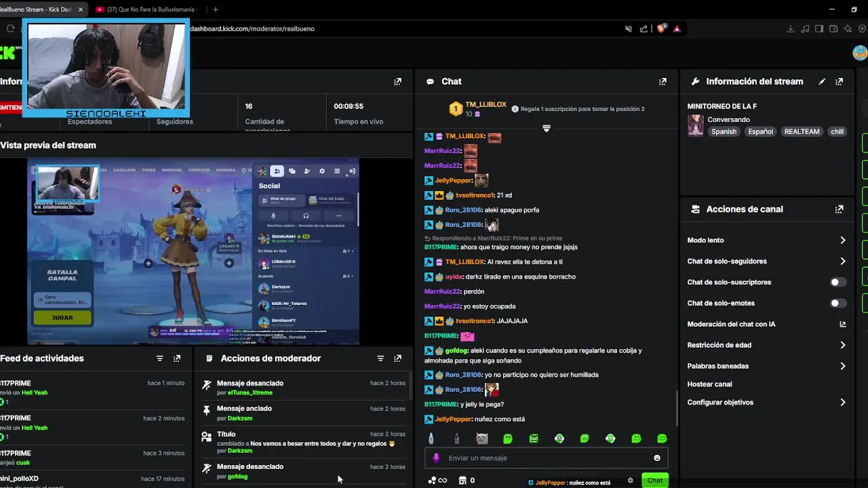Open Moderación del chat con IA
This screenshot has height=488, width=868.
pyautogui.click(x=767, y=324)
